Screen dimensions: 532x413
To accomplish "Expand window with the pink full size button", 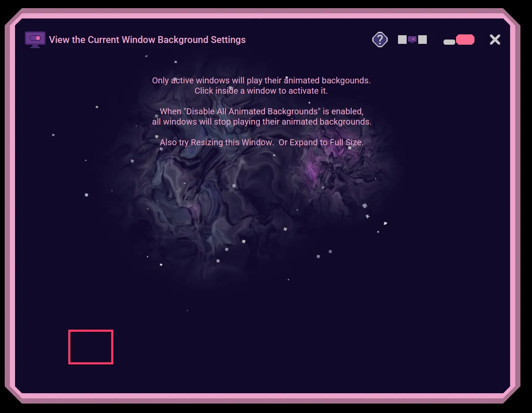I will tap(465, 40).
